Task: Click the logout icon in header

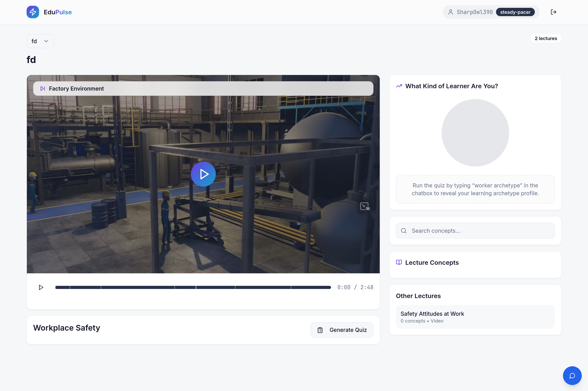Action: coord(553,12)
